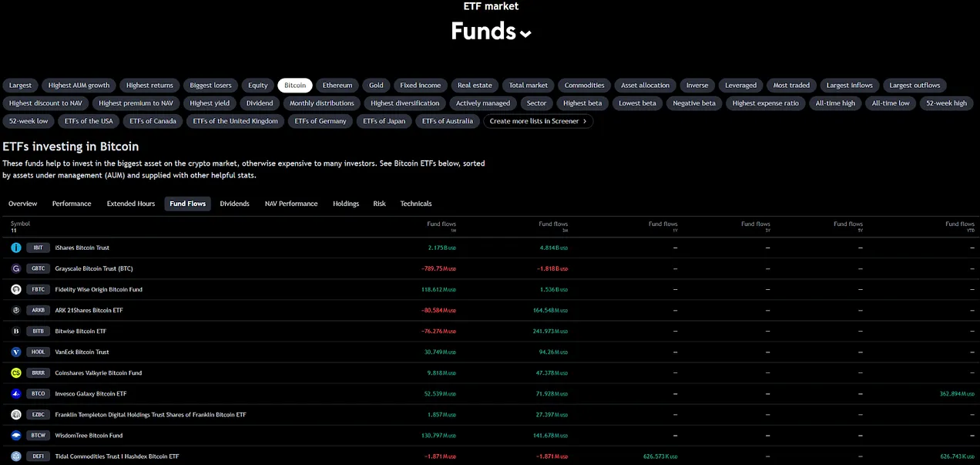Open WisdomTree Bitcoin Fund link
The height and width of the screenshot is (465, 980).
[89, 435]
